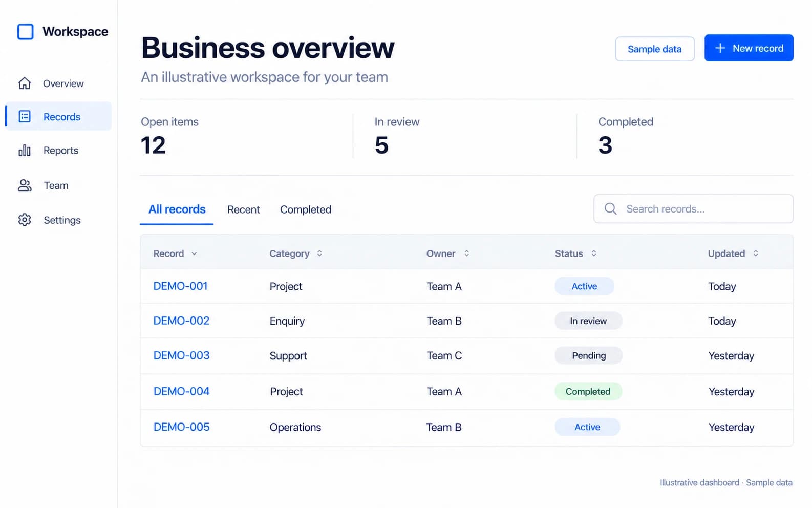Click the Workspace logo square icon
Viewport: 812px width, 508px height.
(25, 32)
